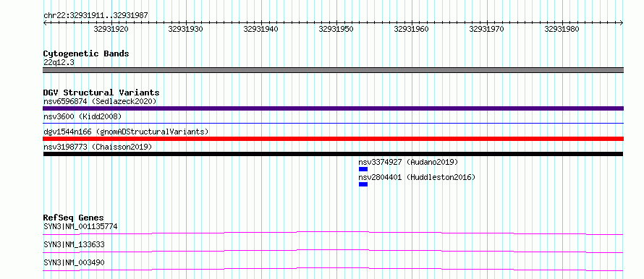Click the ruler position 32931960
This screenshot has height=279, width=644.
pyautogui.click(x=411, y=29)
